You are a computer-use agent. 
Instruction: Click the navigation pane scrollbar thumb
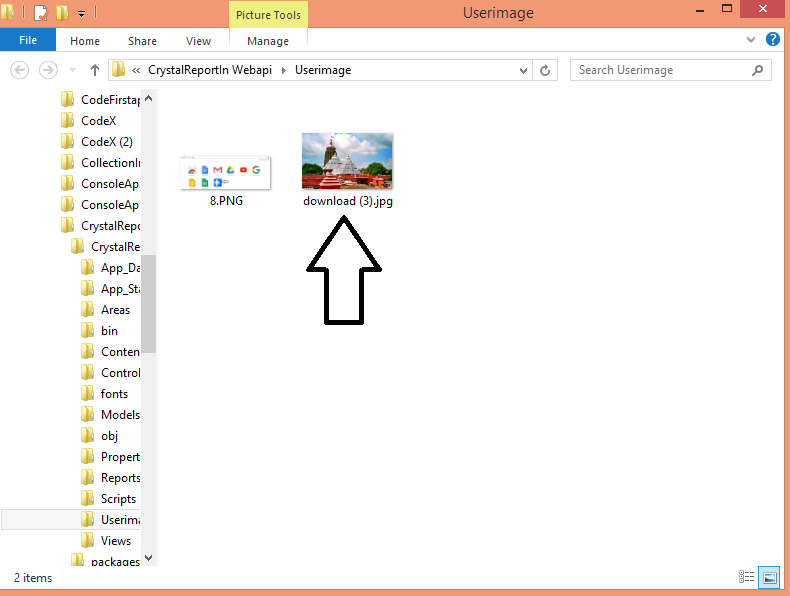148,304
